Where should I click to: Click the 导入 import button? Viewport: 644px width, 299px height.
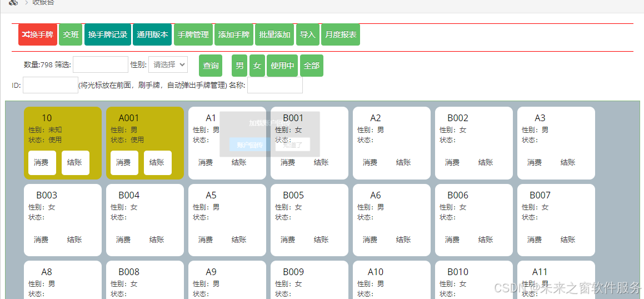tap(308, 34)
